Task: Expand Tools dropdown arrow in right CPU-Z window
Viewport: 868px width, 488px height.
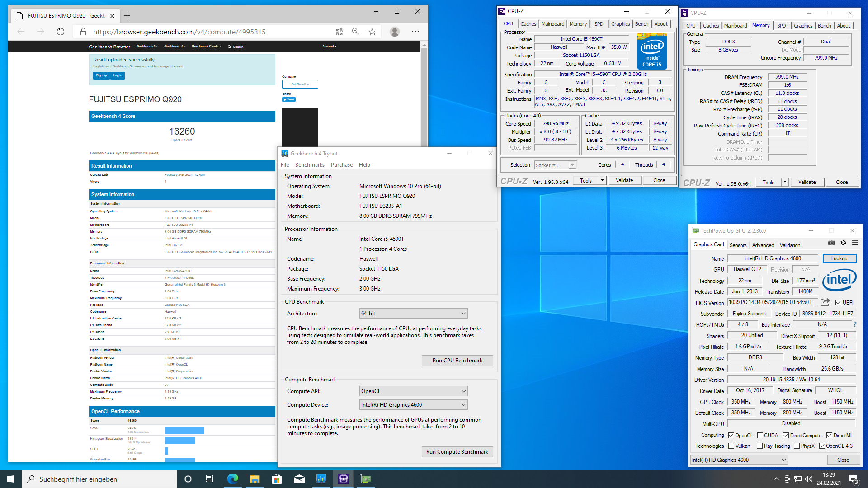Action: coord(785,183)
